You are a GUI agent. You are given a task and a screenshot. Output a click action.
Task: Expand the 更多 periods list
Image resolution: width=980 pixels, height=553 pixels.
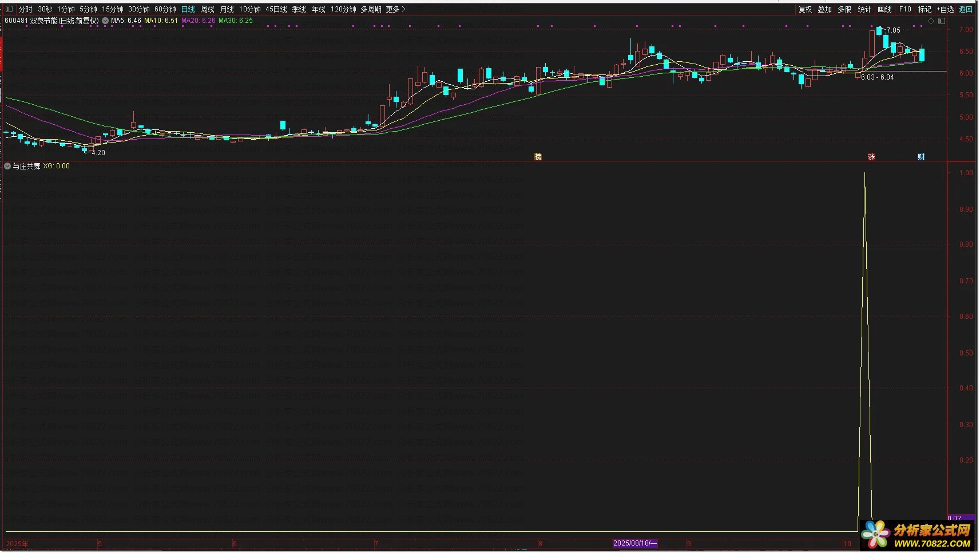tap(395, 9)
